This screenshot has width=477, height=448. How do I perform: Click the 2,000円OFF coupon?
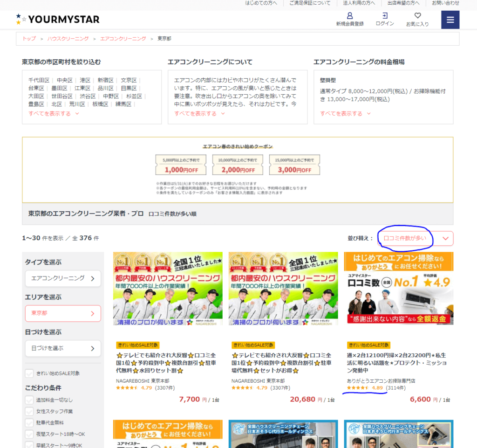(238, 165)
